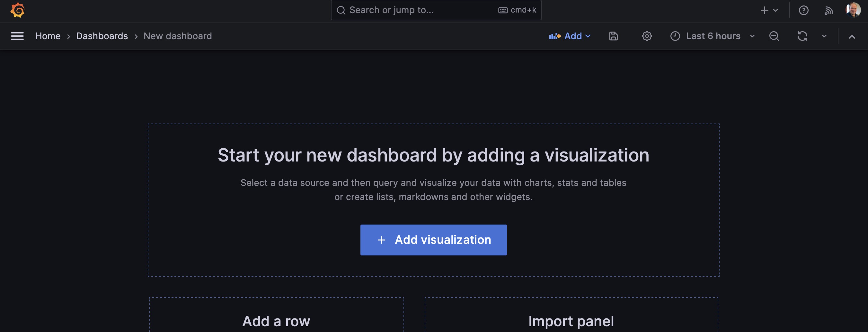
Task: Open the help question mark icon
Action: tap(804, 11)
